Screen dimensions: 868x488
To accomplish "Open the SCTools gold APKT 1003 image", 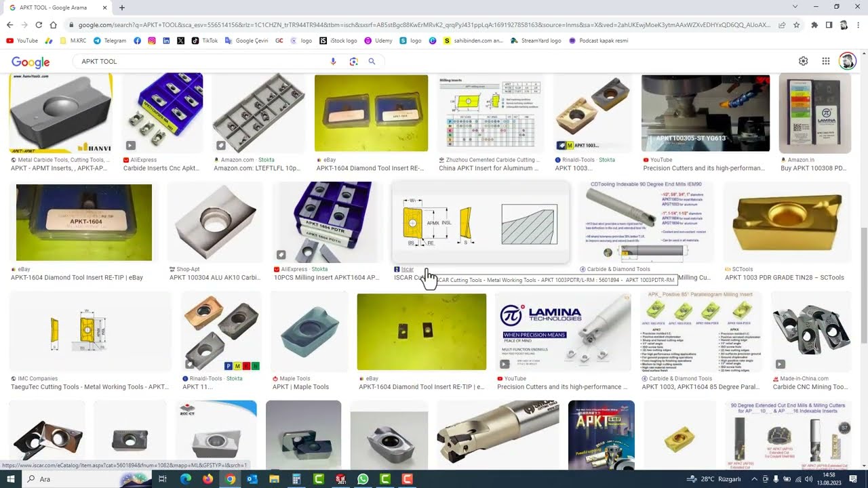I will (x=787, y=222).
